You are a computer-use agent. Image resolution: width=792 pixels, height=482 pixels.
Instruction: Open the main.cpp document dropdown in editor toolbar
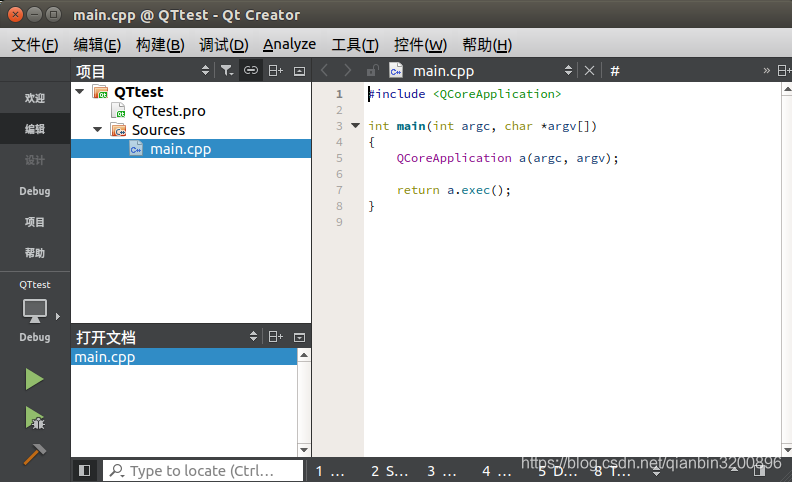tap(492, 71)
